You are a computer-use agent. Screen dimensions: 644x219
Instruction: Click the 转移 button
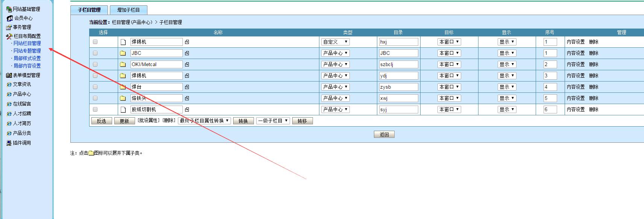tap(302, 121)
